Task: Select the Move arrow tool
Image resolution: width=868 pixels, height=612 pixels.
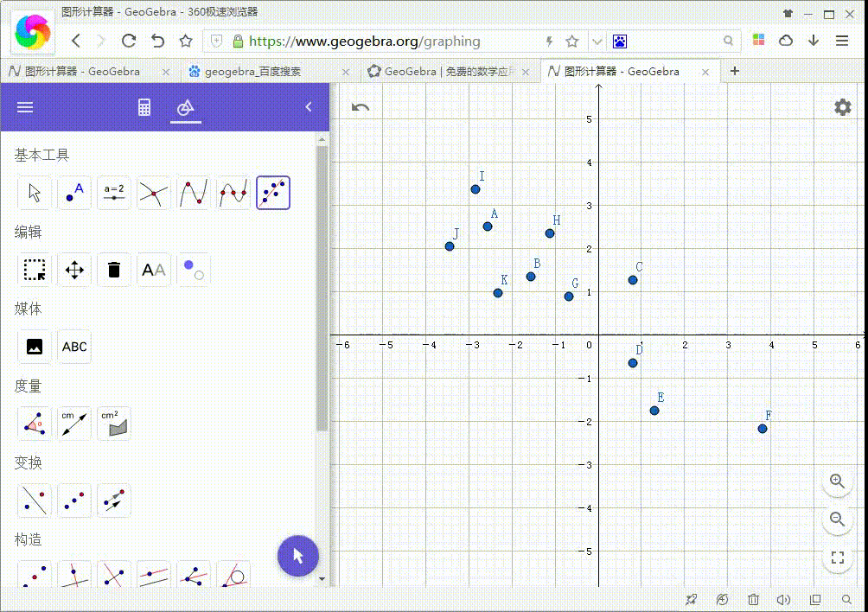Action: [x=35, y=193]
